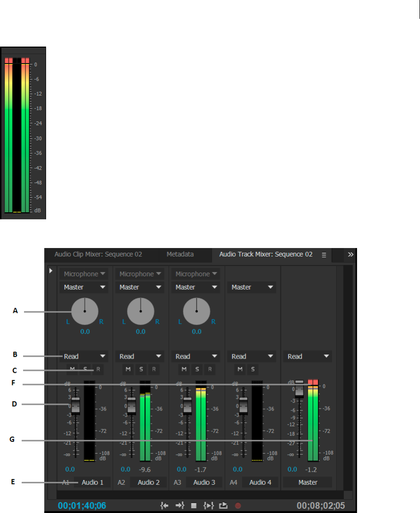Click the Stop playback button

click(x=194, y=505)
